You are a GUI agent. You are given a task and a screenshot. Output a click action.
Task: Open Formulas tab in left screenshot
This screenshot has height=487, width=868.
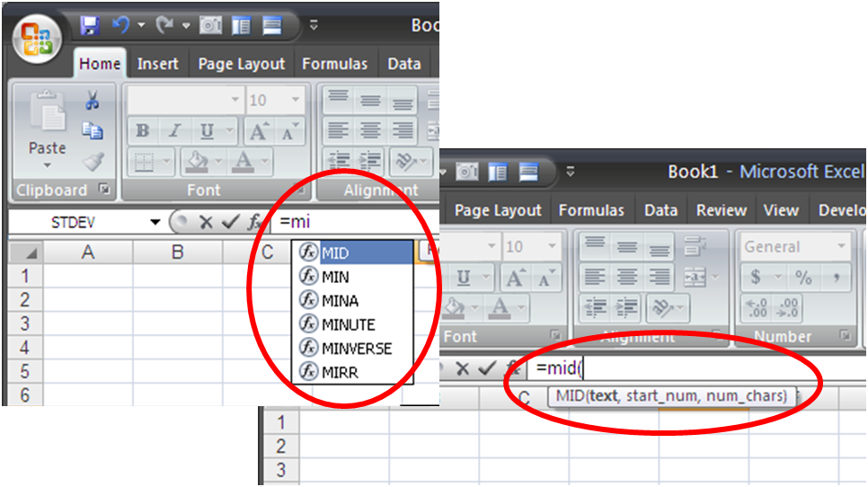click(334, 64)
